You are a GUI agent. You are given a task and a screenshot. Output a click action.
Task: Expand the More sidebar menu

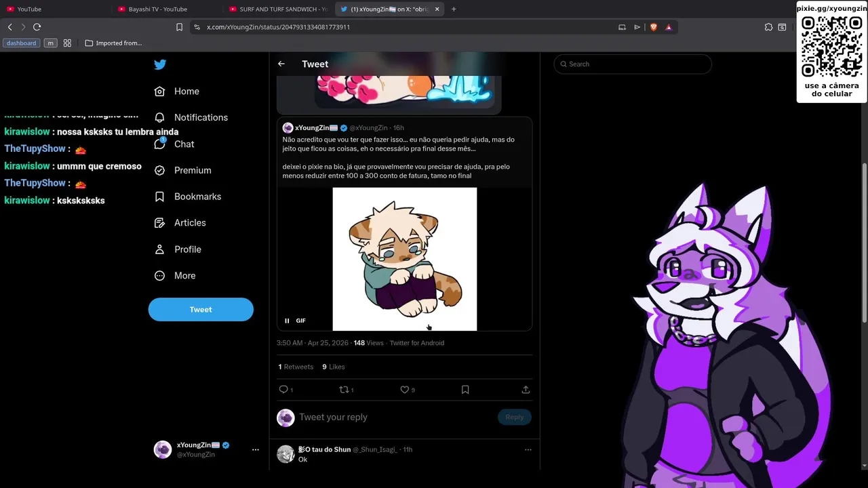tap(175, 276)
